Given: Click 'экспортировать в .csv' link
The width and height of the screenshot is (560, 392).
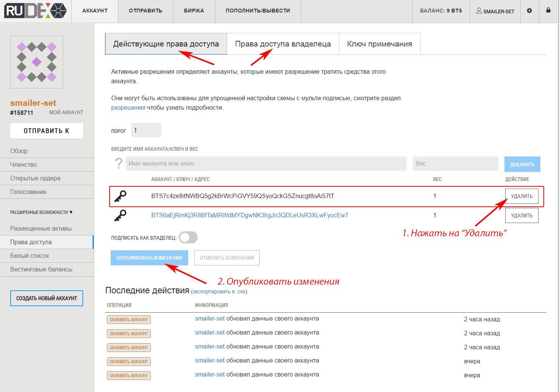Looking at the screenshot, I should (x=219, y=291).
